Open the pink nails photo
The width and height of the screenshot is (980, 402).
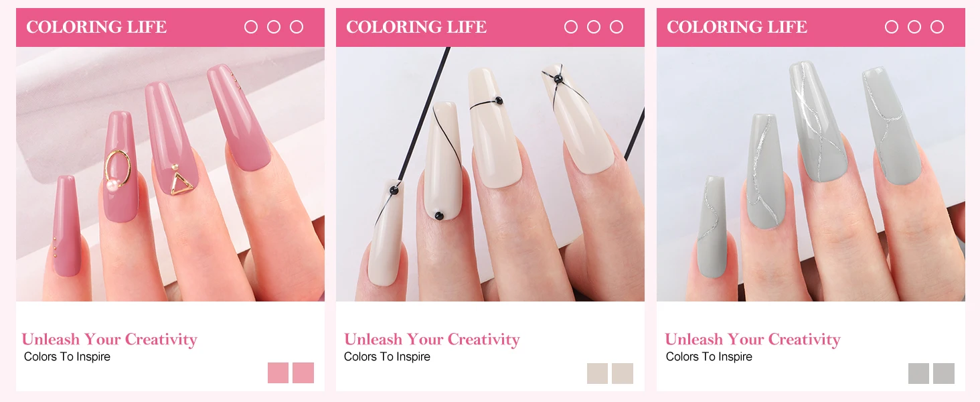pos(170,174)
